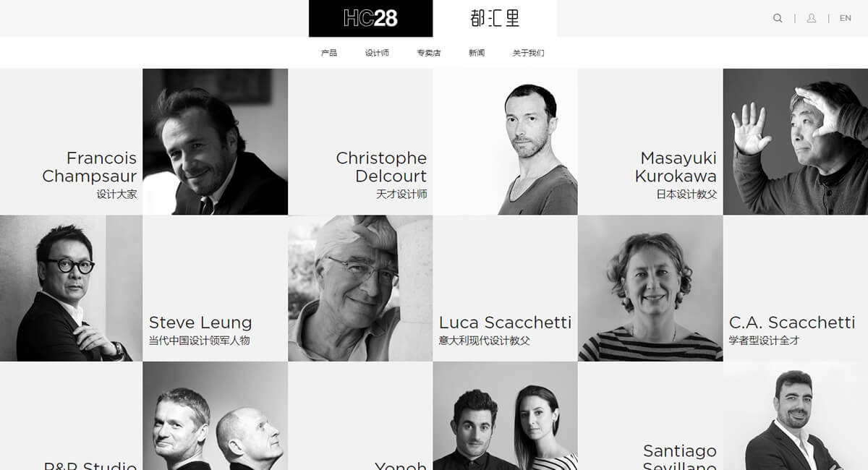Screen dimensions: 868x470
Task: Open Steve Leung designer name link
Action: pyautogui.click(x=200, y=322)
